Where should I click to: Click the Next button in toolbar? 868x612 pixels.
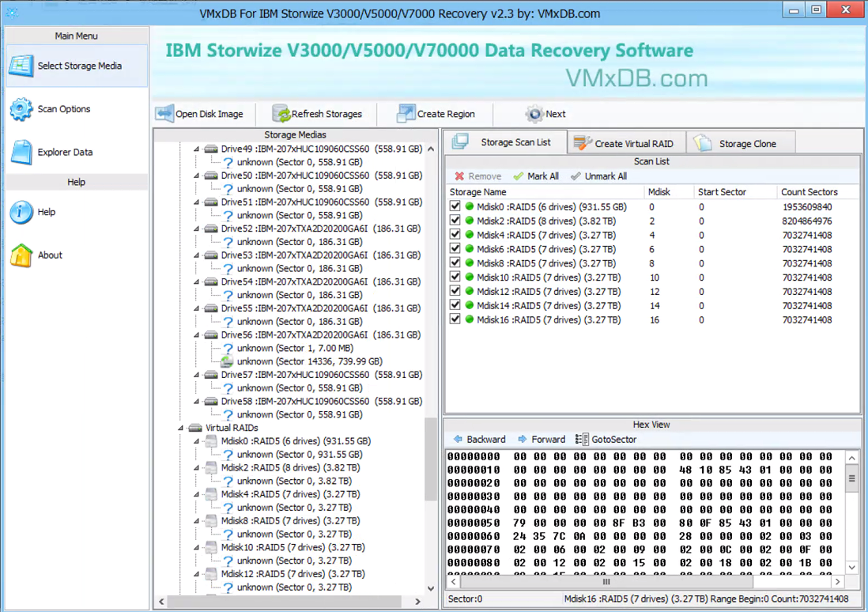[x=545, y=114]
